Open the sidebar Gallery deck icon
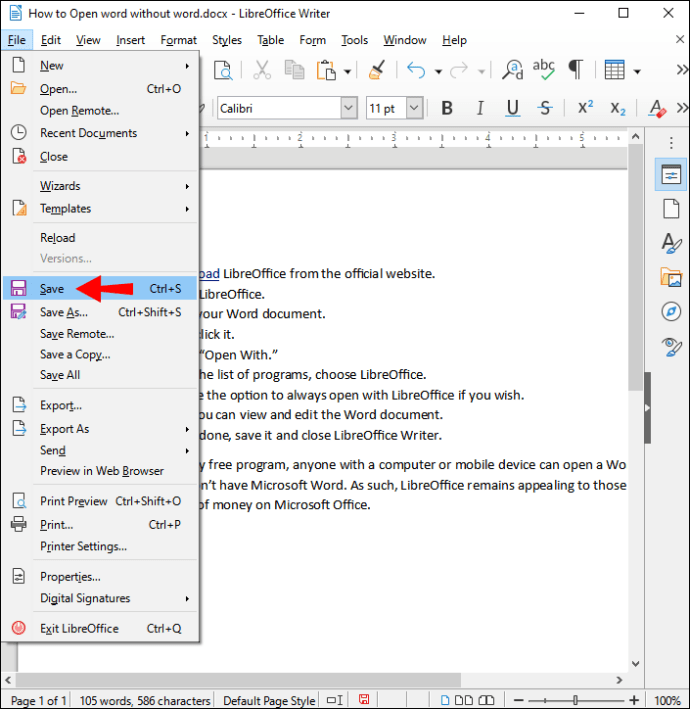This screenshot has height=709, width=690. [671, 277]
